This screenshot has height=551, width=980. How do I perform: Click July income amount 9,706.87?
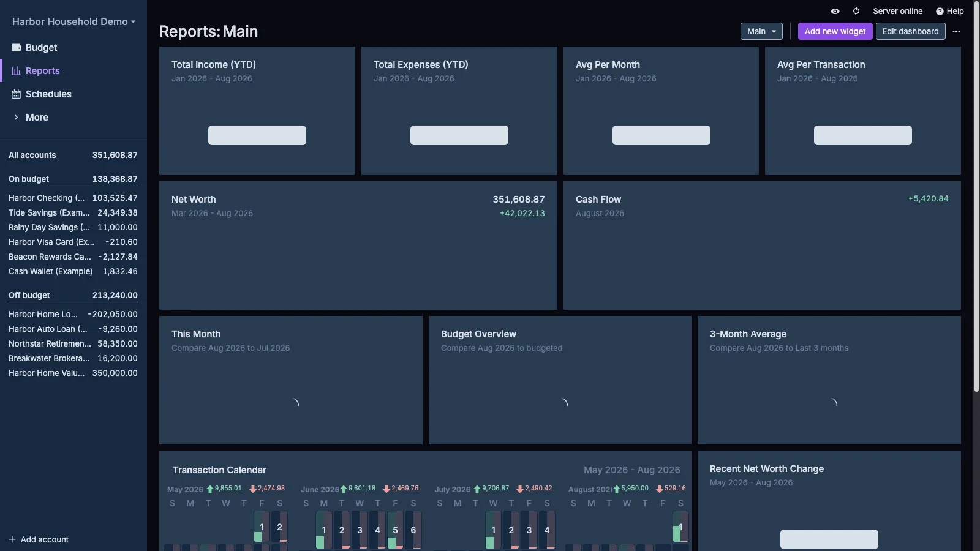pyautogui.click(x=491, y=489)
